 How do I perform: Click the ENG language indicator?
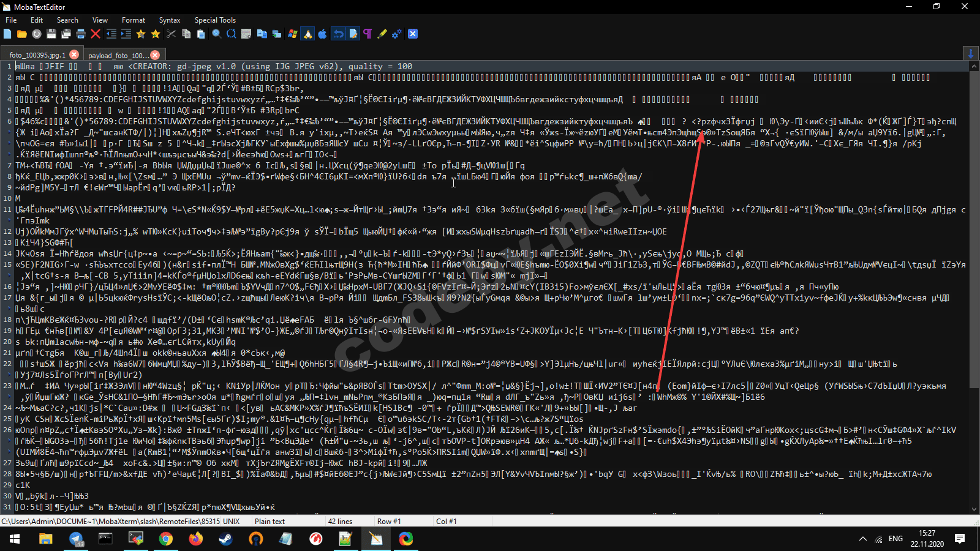coord(895,539)
